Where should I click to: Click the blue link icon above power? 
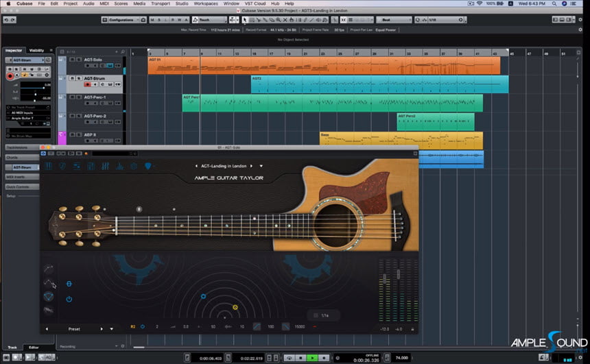69,284
